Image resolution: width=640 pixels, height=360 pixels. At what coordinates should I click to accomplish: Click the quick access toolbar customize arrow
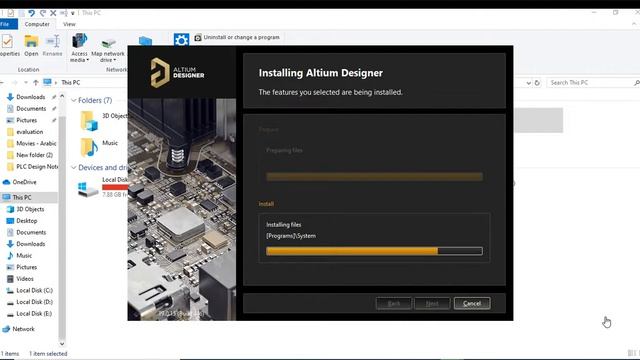coord(73,13)
